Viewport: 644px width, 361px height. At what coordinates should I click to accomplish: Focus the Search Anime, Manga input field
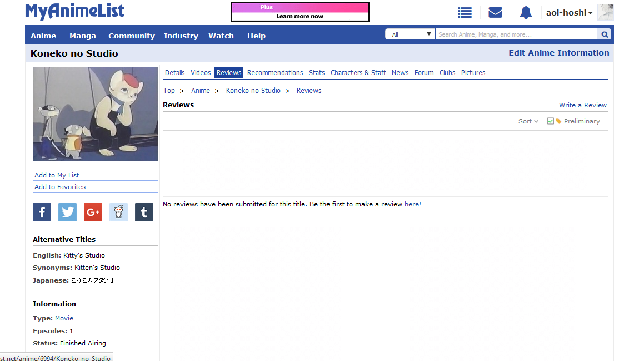click(516, 34)
